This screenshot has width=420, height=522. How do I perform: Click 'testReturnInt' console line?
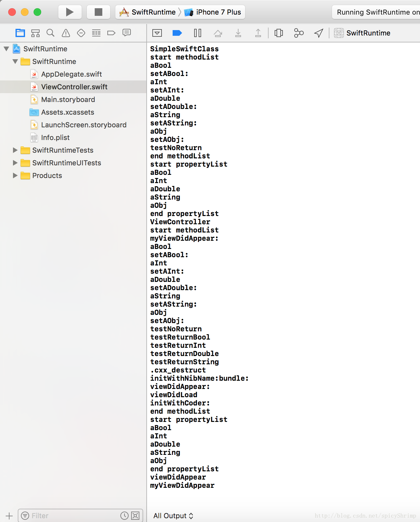click(178, 345)
